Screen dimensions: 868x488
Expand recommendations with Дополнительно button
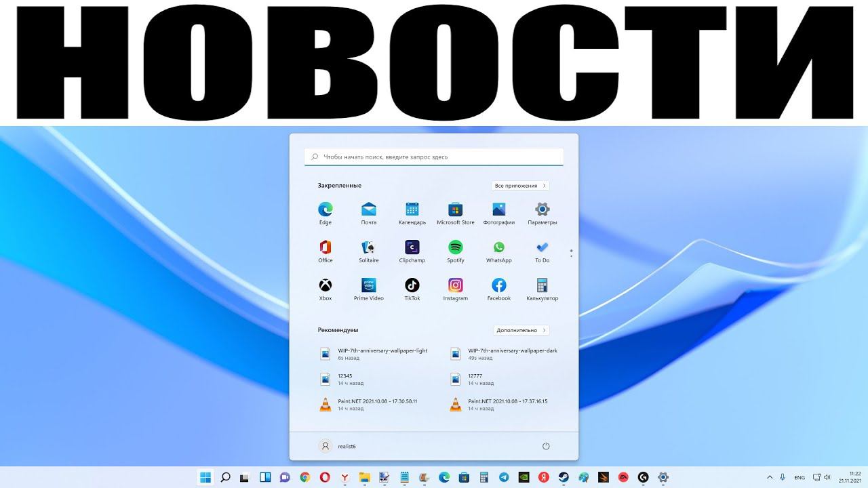pyautogui.click(x=521, y=331)
